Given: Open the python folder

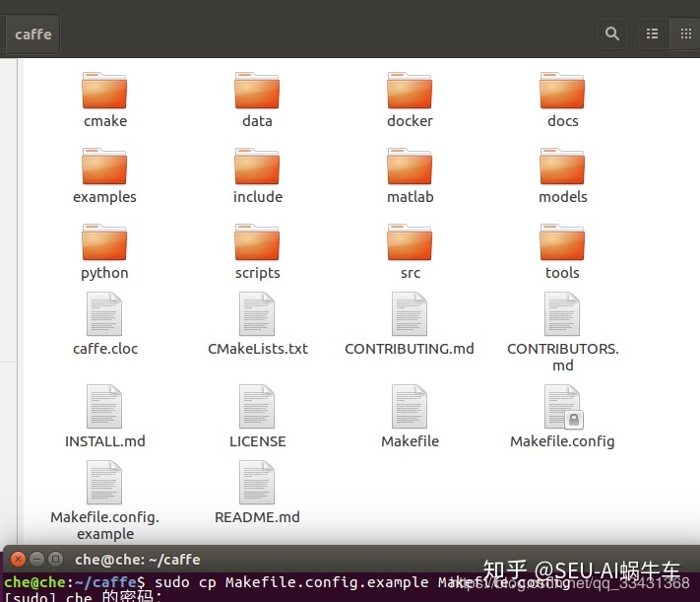Looking at the screenshot, I should coord(104,242).
